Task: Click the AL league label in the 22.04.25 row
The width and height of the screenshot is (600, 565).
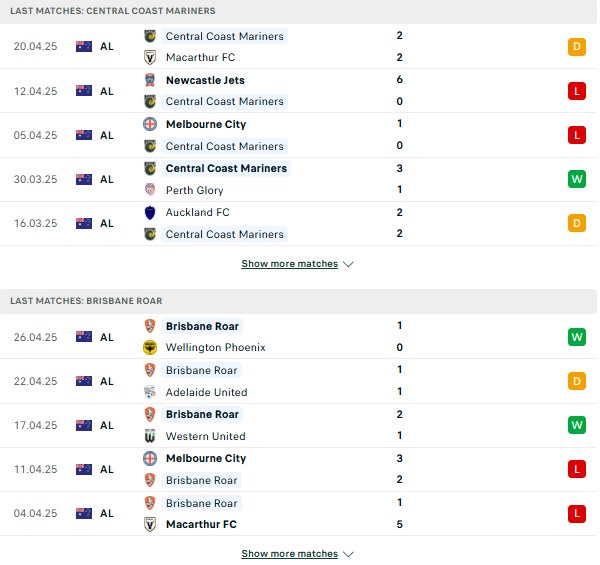Action: (x=107, y=381)
